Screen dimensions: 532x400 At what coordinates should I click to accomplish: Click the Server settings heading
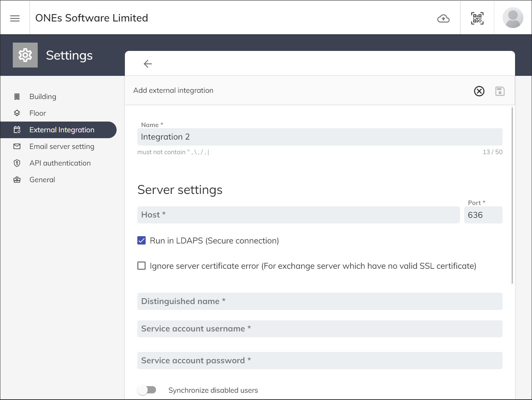(x=180, y=190)
